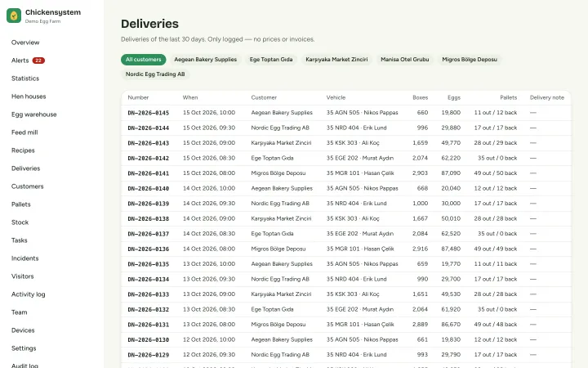Open Hen houses section
Image resolution: width=588 pixels, height=368 pixels.
[x=29, y=96]
